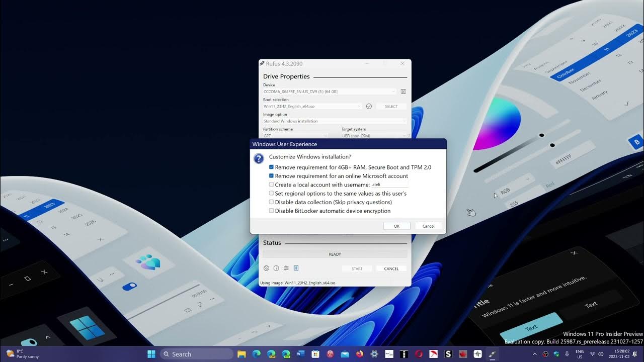Viewport: 644px width, 362px height.
Task: Click save drive icon next to Device
Action: point(403,92)
